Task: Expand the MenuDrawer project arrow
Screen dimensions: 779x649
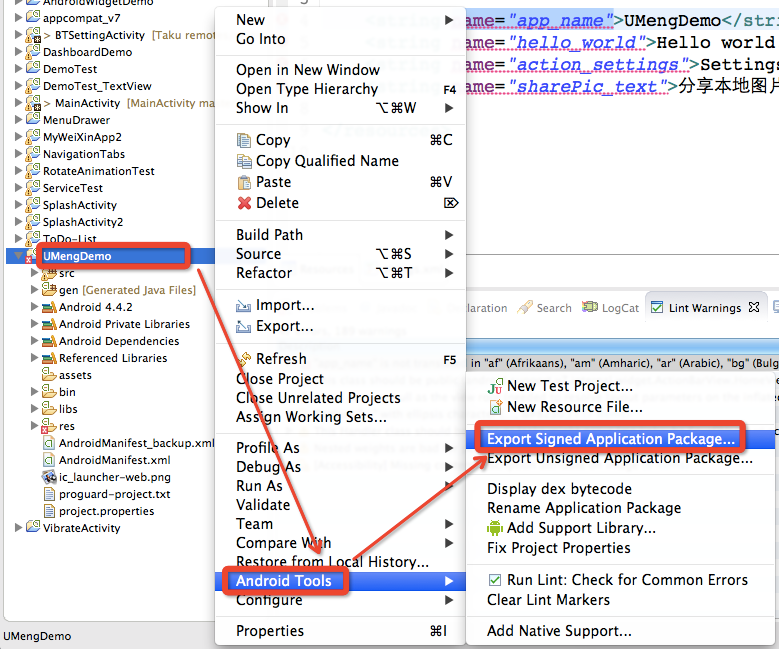Action: (18, 120)
